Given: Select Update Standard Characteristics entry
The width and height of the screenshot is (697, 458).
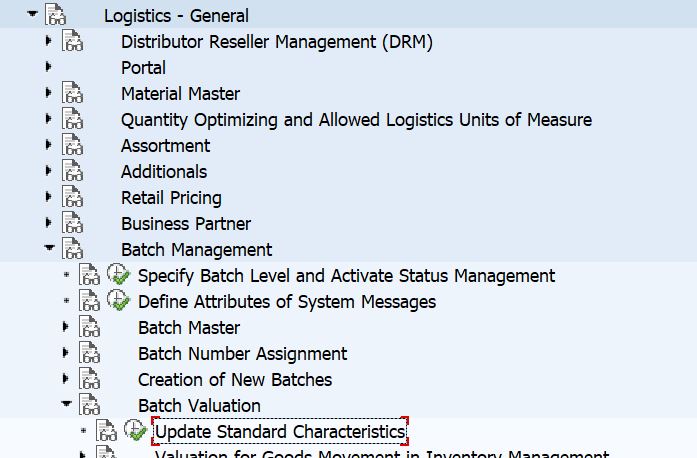Looking at the screenshot, I should 280,431.
